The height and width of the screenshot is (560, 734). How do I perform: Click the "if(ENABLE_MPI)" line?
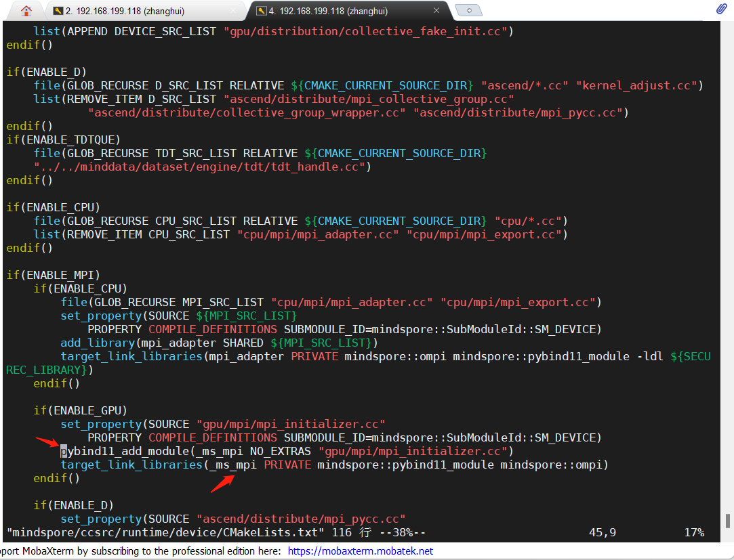[x=54, y=275]
